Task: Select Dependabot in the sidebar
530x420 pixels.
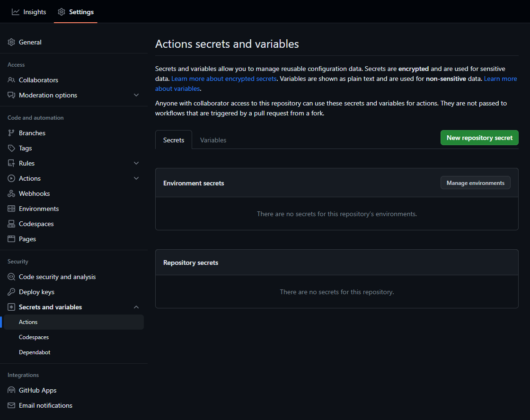Action: [x=35, y=352]
